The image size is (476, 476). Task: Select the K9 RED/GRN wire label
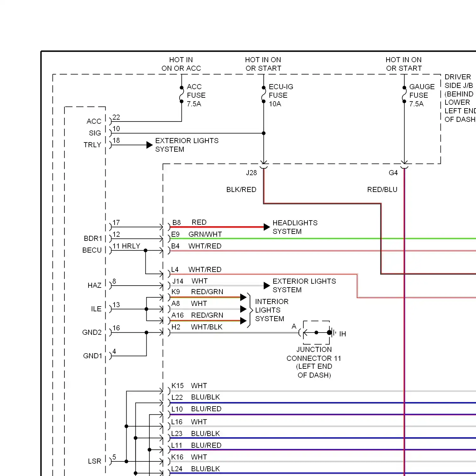click(197, 292)
